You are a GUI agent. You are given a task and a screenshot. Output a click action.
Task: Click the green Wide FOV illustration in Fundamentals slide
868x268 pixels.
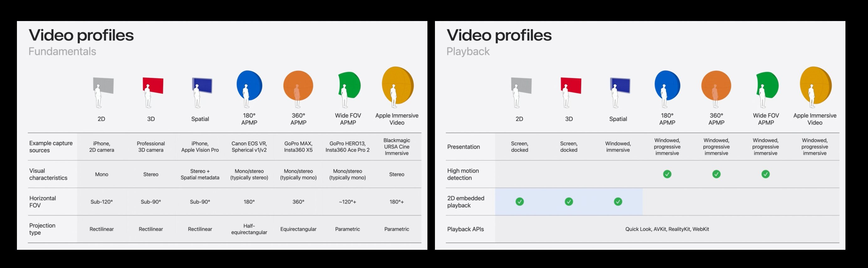point(349,85)
